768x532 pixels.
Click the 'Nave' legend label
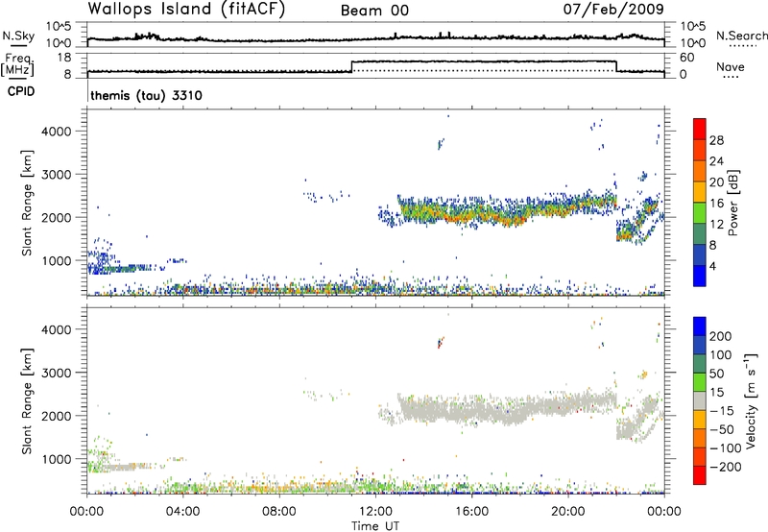click(731, 66)
